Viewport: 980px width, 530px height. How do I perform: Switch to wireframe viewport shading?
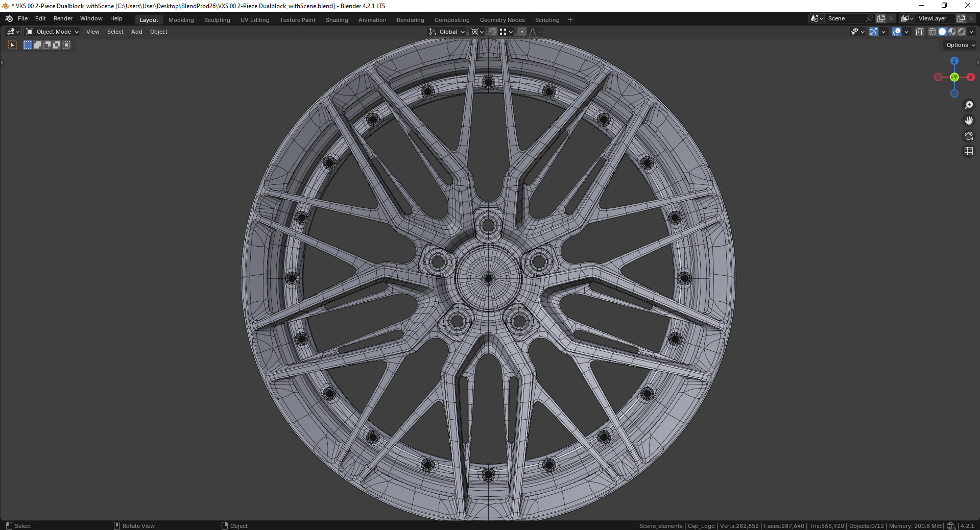tap(933, 32)
